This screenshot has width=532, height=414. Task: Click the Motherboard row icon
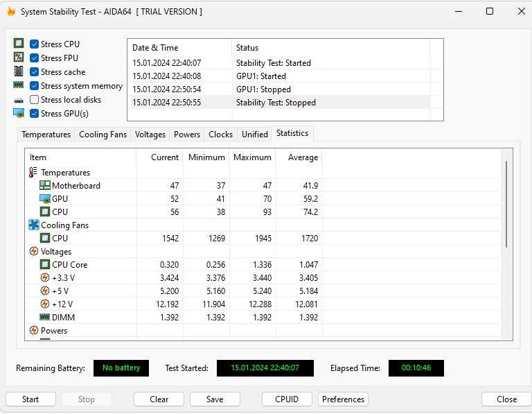45,185
